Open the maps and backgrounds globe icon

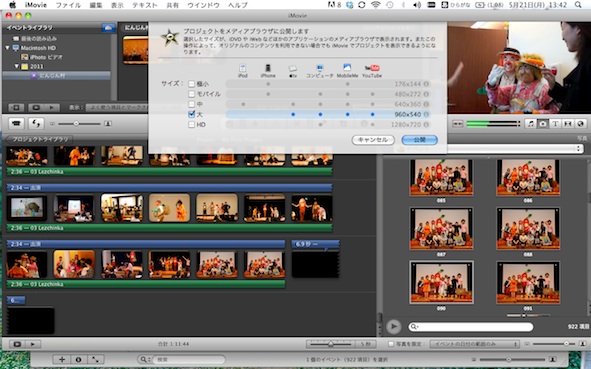580,124
